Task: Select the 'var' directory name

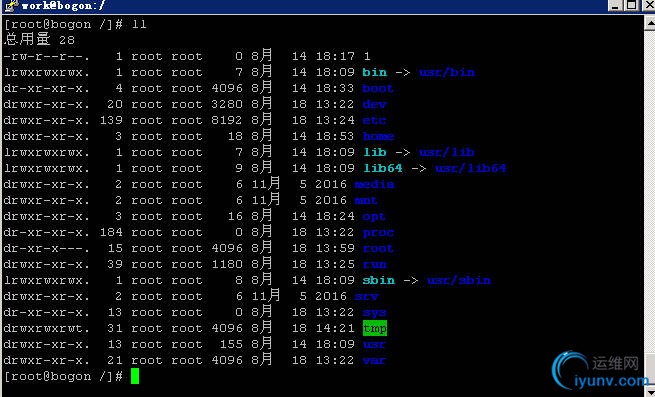Action: 374,360
